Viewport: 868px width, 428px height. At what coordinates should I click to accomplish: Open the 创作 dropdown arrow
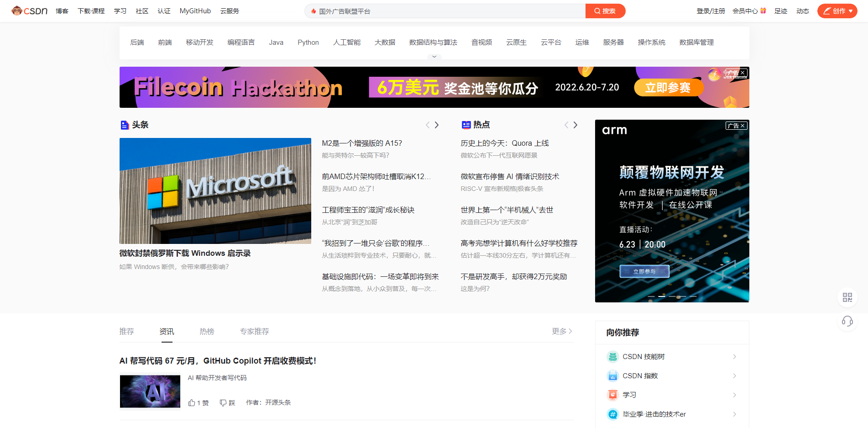(x=851, y=11)
